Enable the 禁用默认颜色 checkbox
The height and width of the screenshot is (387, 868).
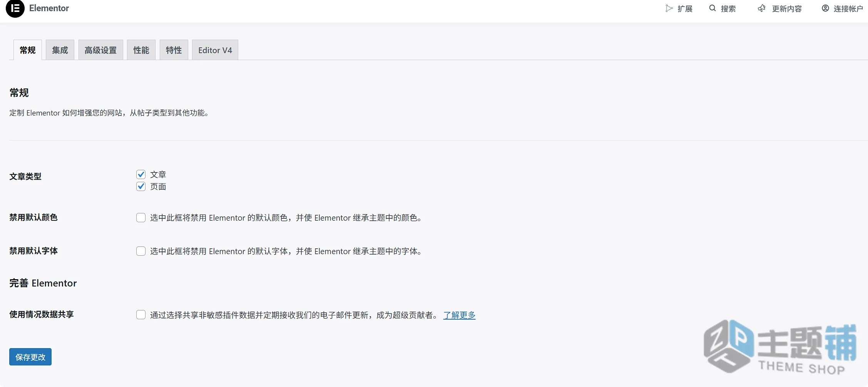(141, 218)
